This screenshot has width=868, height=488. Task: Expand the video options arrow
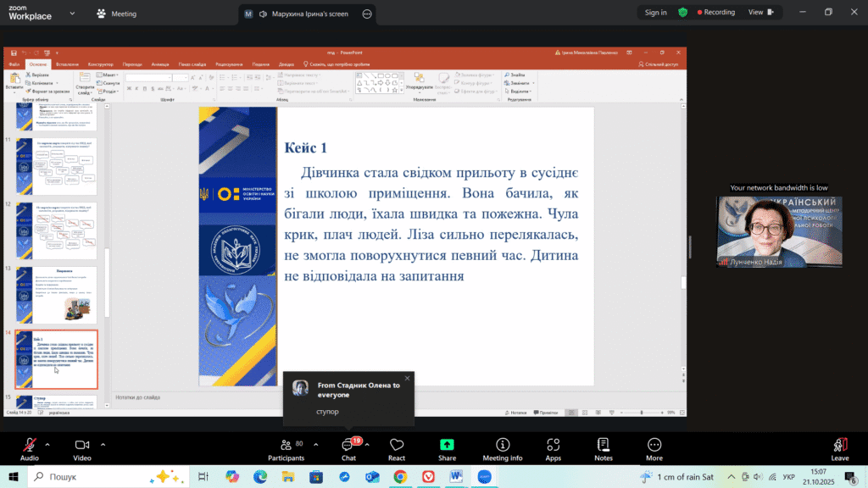pos(103,444)
